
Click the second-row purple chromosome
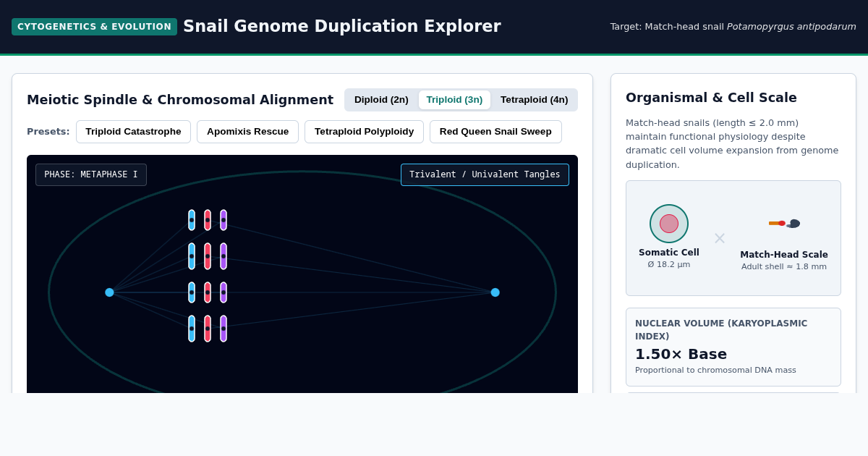point(224,256)
